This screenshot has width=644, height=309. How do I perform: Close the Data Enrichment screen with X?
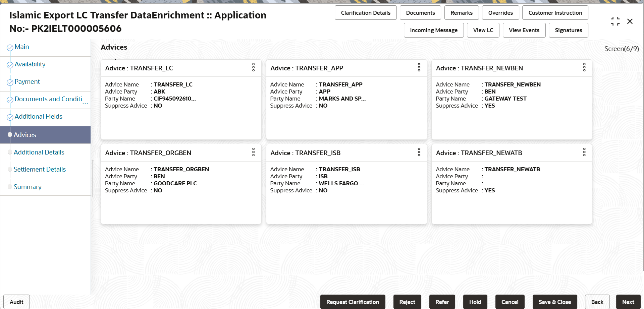click(x=630, y=21)
